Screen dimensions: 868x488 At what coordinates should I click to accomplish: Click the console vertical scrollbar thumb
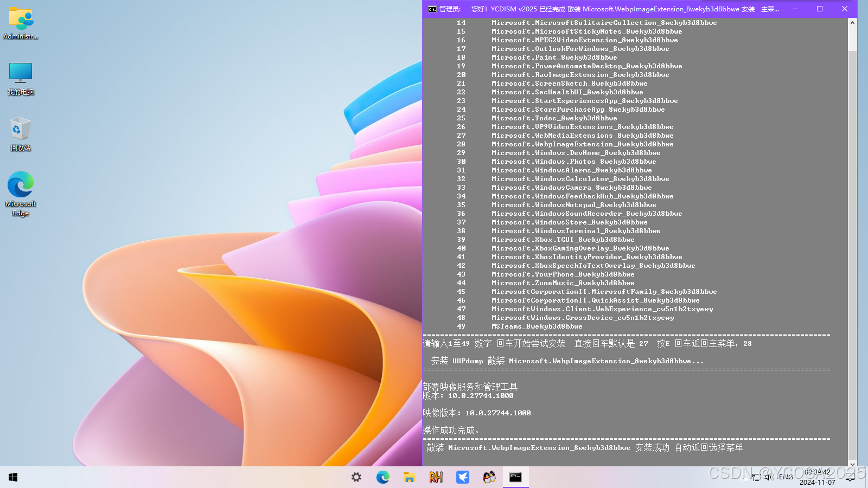tap(852, 255)
